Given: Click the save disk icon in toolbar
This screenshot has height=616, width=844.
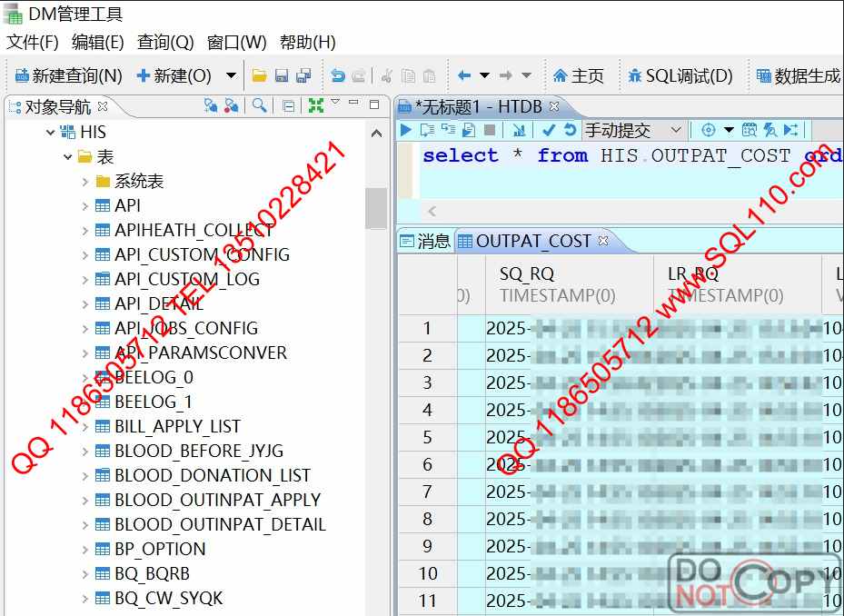Looking at the screenshot, I should pyautogui.click(x=282, y=76).
